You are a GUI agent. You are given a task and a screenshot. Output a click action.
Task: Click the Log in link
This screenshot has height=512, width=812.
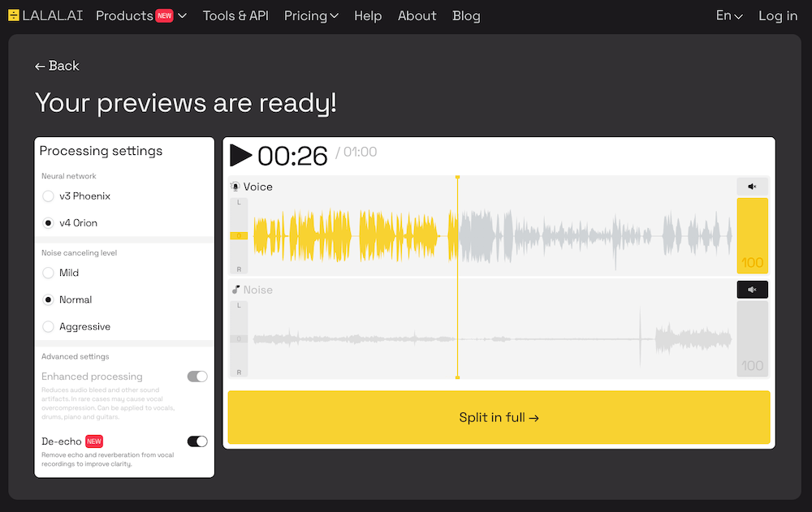point(778,15)
